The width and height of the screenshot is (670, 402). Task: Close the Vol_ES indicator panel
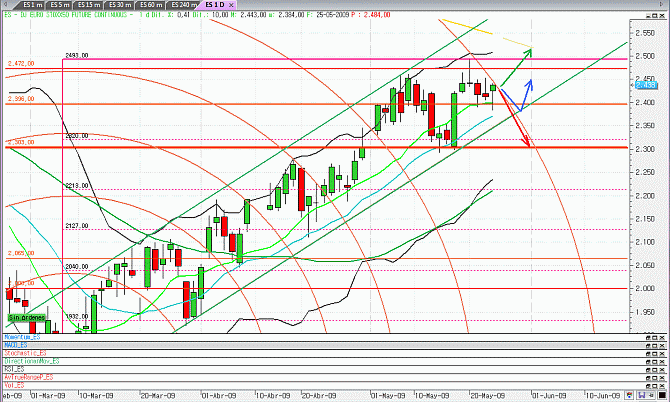[662, 385]
